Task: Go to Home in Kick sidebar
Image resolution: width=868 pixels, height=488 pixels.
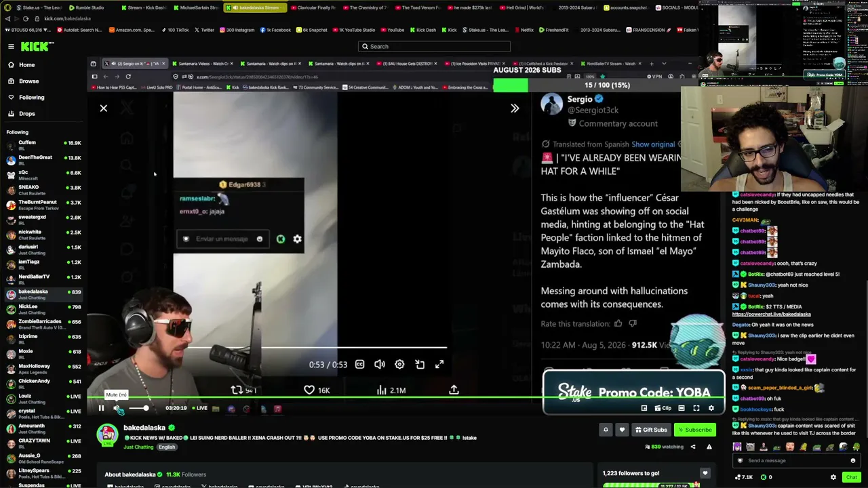Action: coord(27,65)
